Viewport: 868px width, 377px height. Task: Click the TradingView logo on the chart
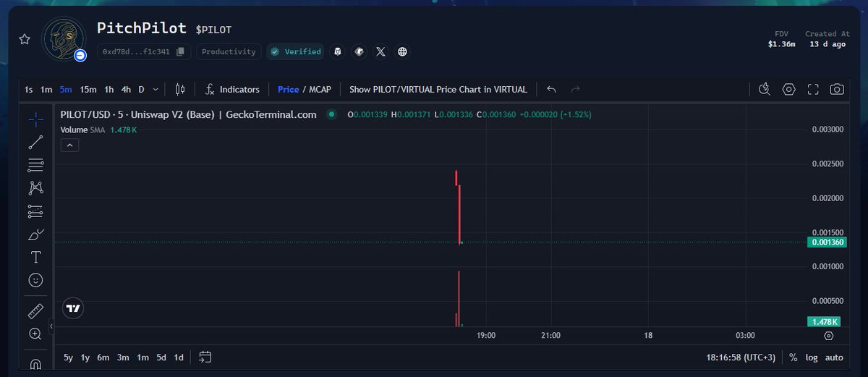pyautogui.click(x=73, y=308)
